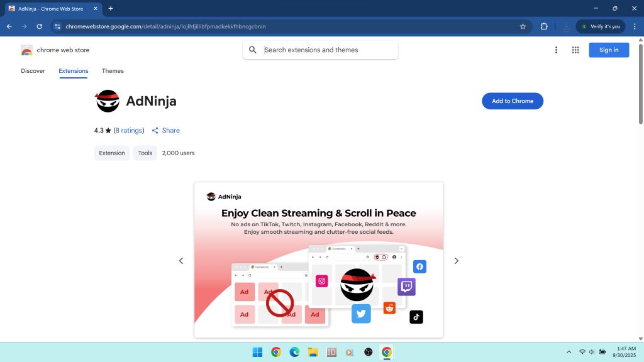644x362 pixels.
Task: Show next screenshot with right chevron
Action: click(457, 261)
